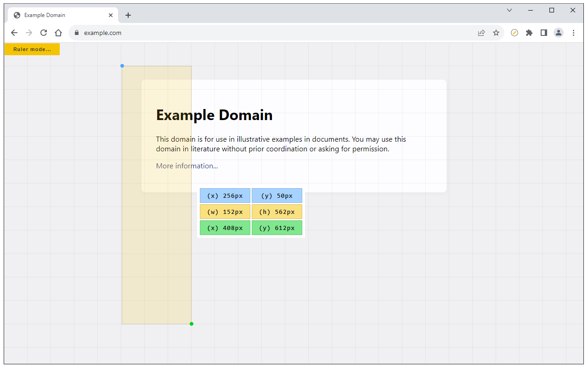
Task: Expand the tab search chevron
Action: (509, 10)
